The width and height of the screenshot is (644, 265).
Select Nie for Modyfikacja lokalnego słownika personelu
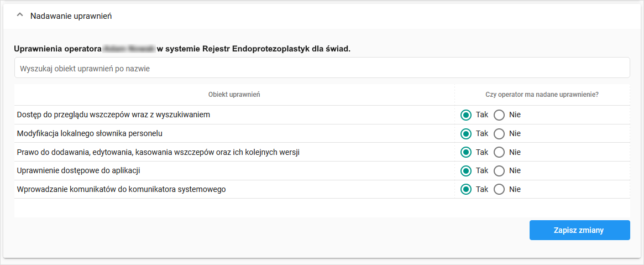click(499, 134)
